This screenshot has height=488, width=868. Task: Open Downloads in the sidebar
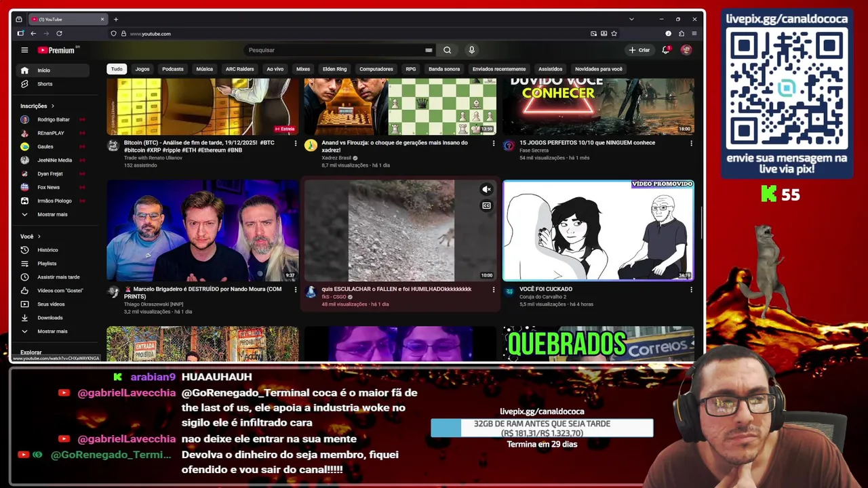click(x=53, y=318)
